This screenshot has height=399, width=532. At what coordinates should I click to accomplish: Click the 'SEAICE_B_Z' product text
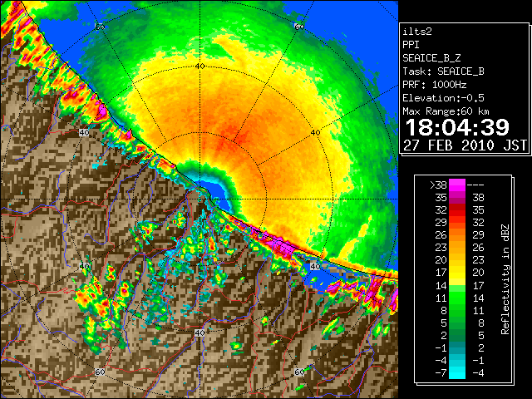click(x=431, y=58)
